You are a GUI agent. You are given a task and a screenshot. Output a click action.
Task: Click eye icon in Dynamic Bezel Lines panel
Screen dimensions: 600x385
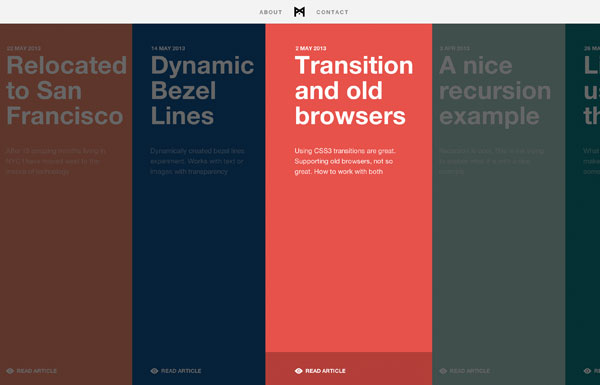(154, 371)
